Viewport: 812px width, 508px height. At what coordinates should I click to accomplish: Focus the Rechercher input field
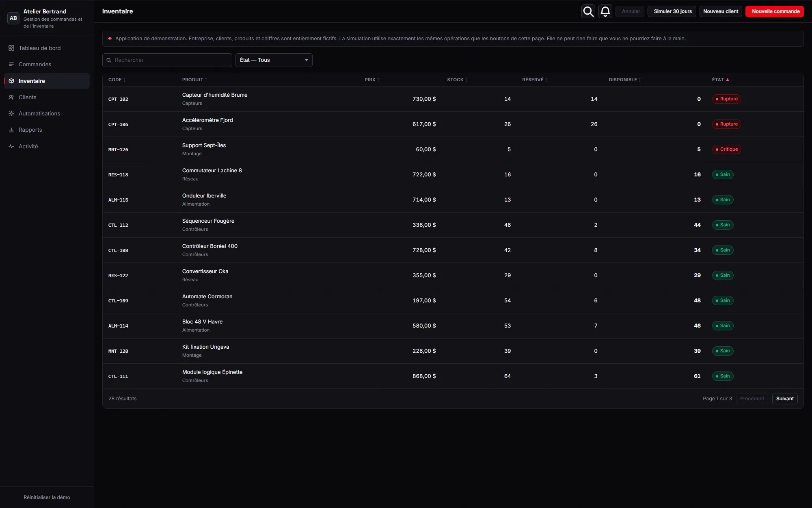tap(167, 60)
